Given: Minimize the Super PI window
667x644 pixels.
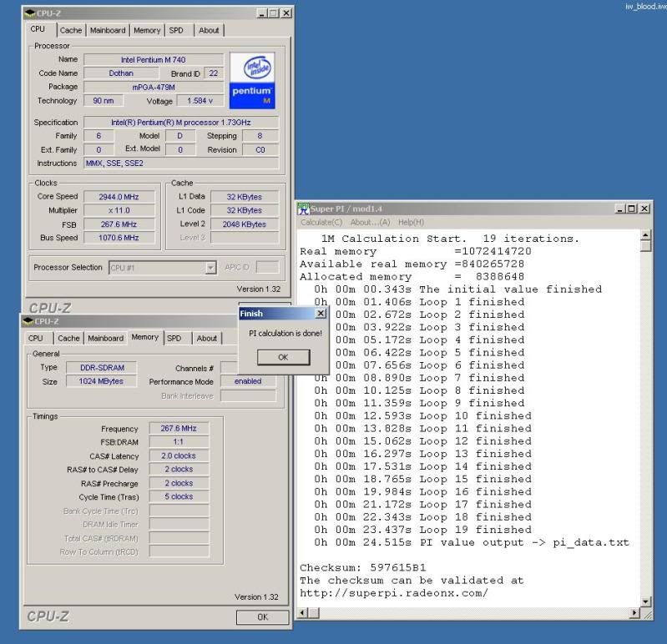Looking at the screenshot, I should 620,209.
